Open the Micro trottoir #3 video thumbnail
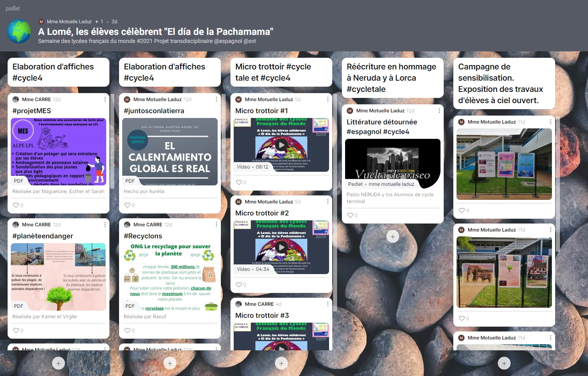This screenshot has width=588, height=376. click(281, 336)
